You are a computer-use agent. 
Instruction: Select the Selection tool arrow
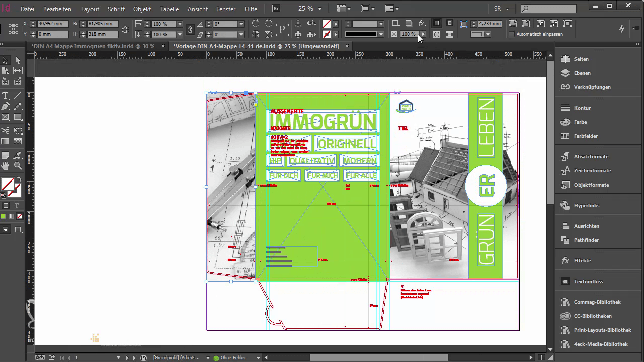tap(6, 60)
